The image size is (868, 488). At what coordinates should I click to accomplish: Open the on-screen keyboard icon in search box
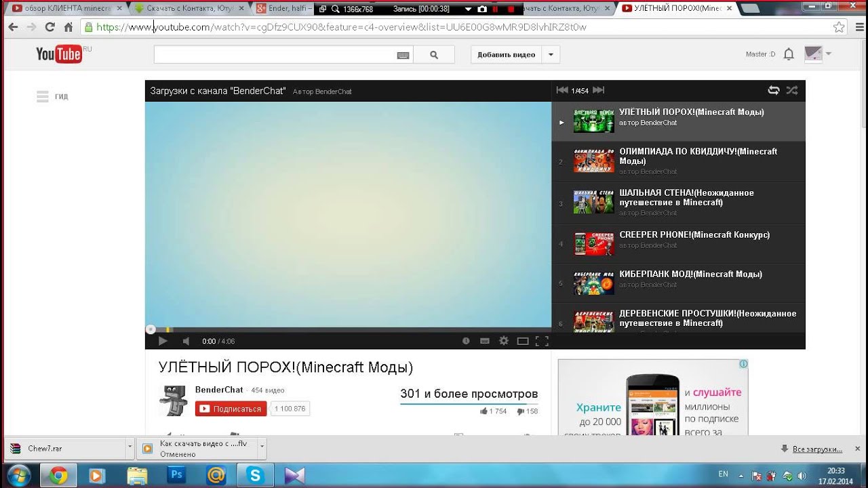(x=403, y=56)
